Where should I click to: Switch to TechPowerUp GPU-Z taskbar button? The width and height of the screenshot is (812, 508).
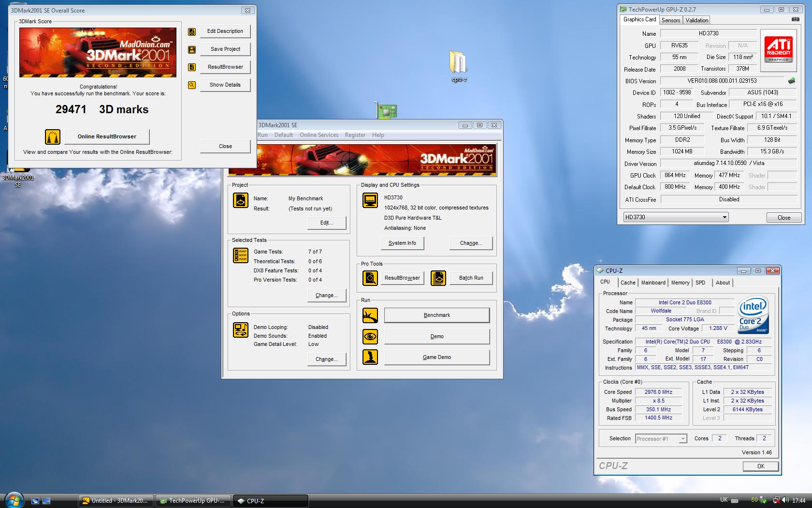point(193,501)
